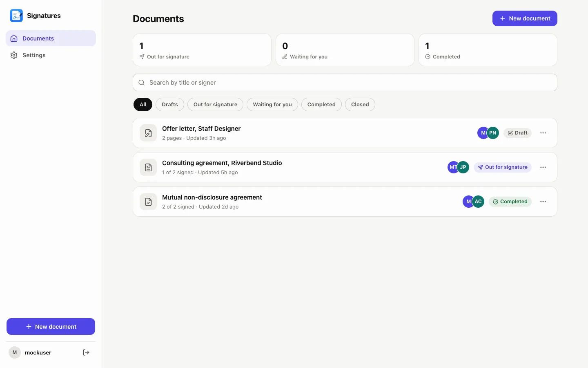The image size is (588, 368).
Task: Select the Waiting for you filter chip
Action: click(272, 105)
